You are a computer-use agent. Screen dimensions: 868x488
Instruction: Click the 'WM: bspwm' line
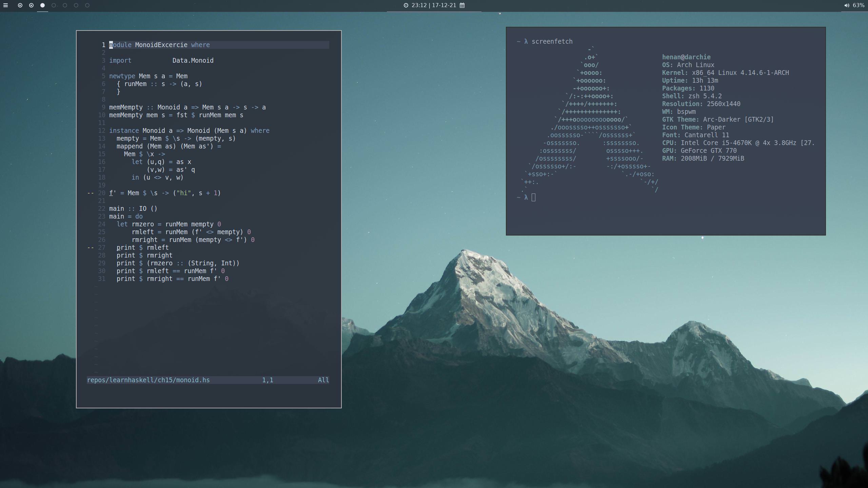(x=679, y=111)
